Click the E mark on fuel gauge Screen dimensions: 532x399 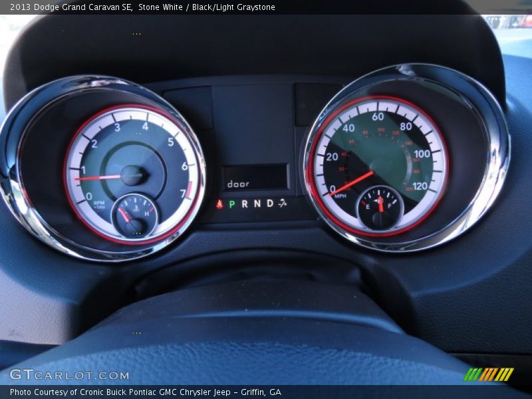pyautogui.click(x=368, y=206)
